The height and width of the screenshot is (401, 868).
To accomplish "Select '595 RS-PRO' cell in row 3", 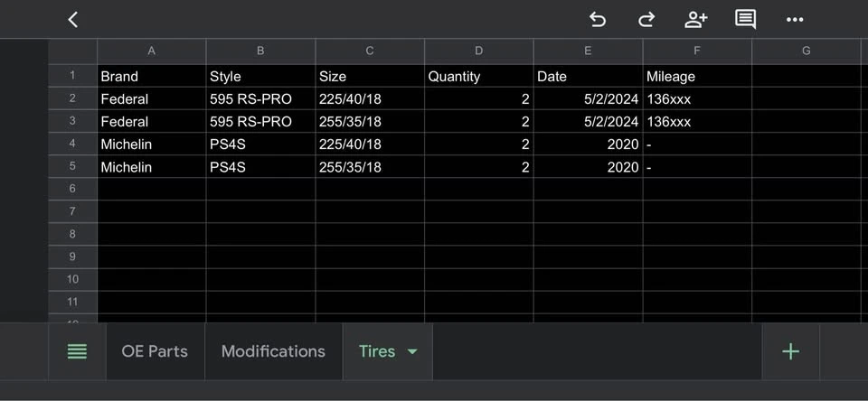I will pyautogui.click(x=260, y=122).
